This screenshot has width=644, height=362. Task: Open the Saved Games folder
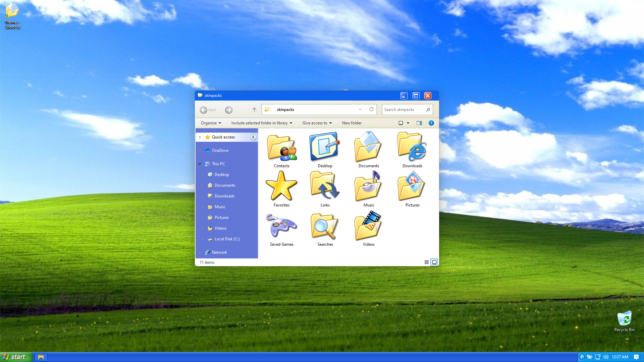point(281,226)
